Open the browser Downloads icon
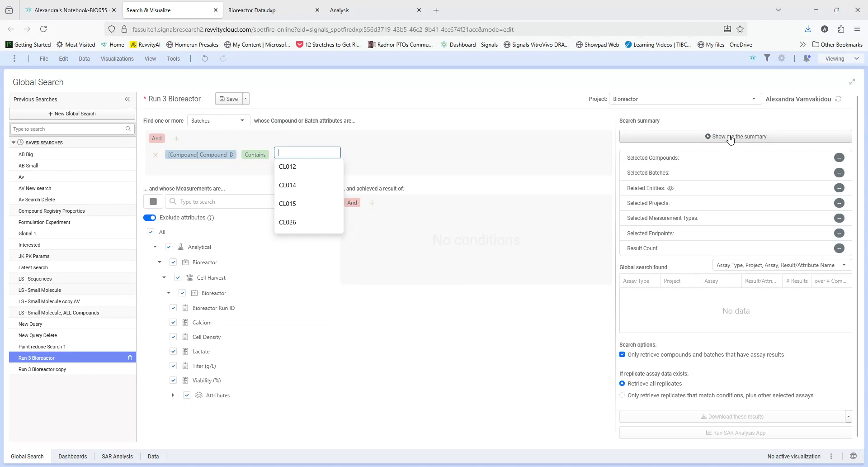Image resolution: width=868 pixels, height=467 pixels. [807, 29]
